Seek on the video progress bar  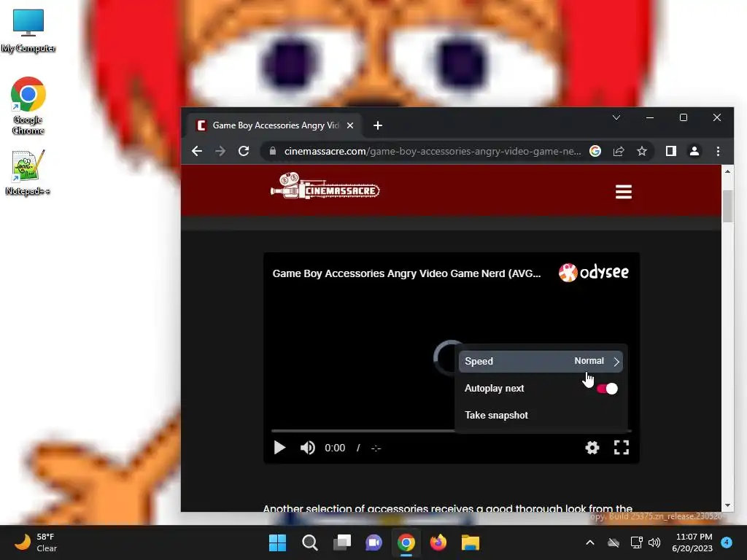tap(451, 430)
